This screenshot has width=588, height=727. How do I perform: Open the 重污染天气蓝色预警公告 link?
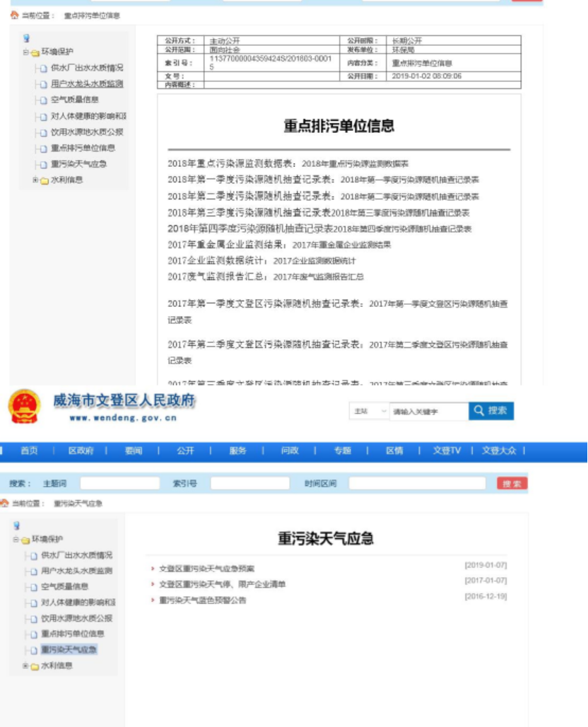pos(202,600)
